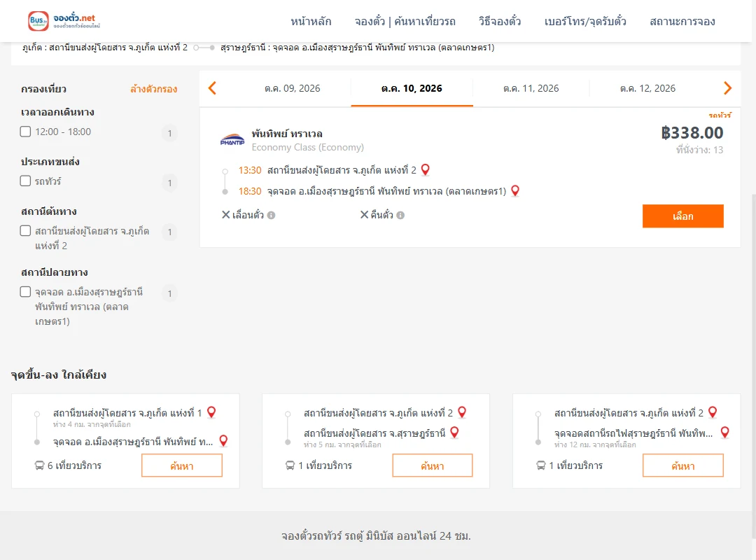756x560 pixels.
Task: Open the วิธีจองตั๋ว menu item
Action: click(x=500, y=21)
